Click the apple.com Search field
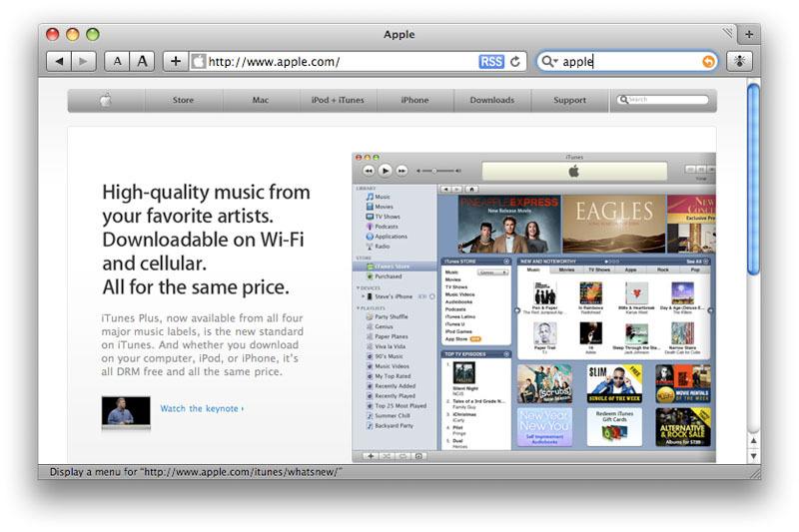 tap(662, 100)
